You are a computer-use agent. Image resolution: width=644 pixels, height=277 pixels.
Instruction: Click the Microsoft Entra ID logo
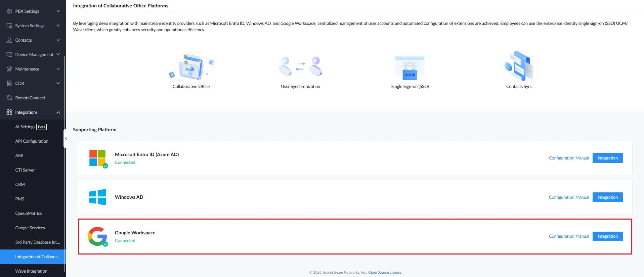click(98, 158)
